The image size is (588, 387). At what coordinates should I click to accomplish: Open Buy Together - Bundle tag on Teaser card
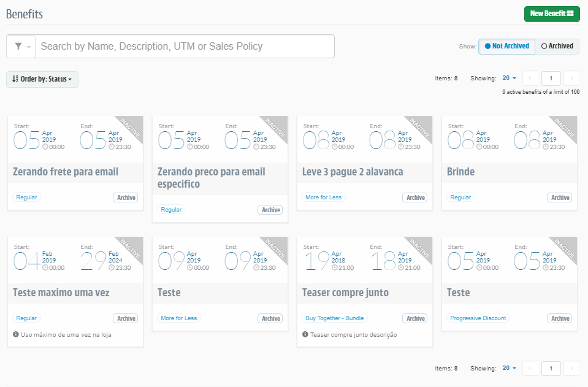point(334,318)
